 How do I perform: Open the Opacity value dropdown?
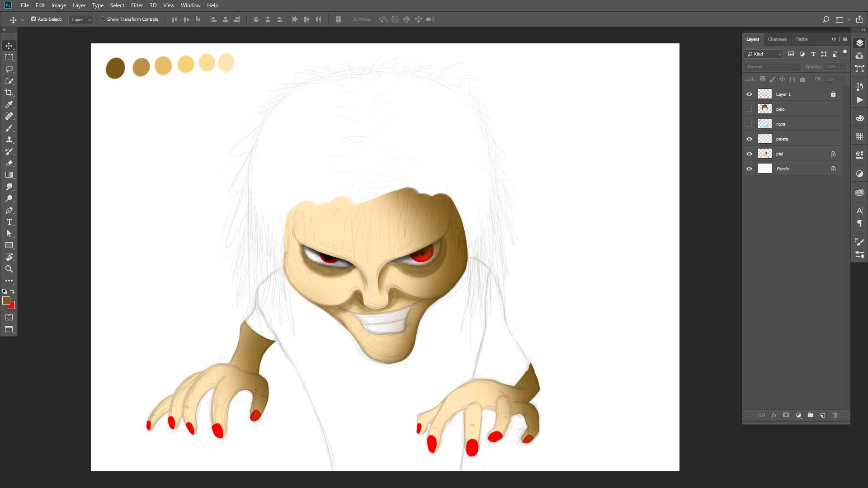pyautogui.click(x=843, y=67)
